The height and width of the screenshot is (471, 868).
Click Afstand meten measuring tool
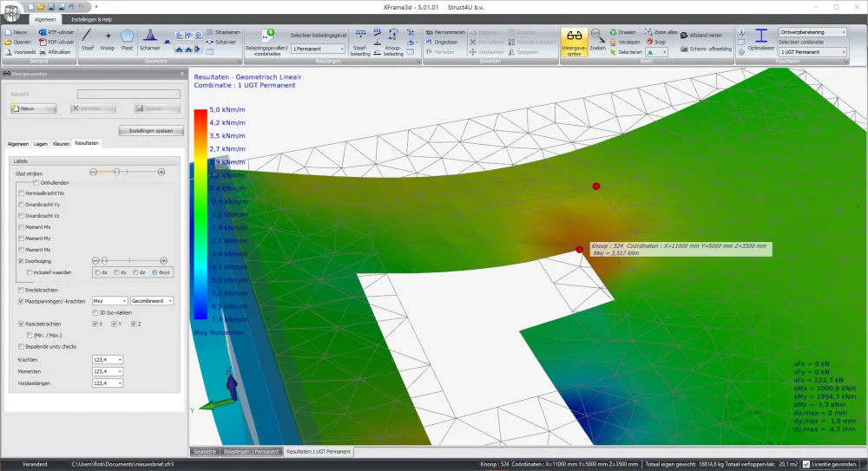coord(701,35)
